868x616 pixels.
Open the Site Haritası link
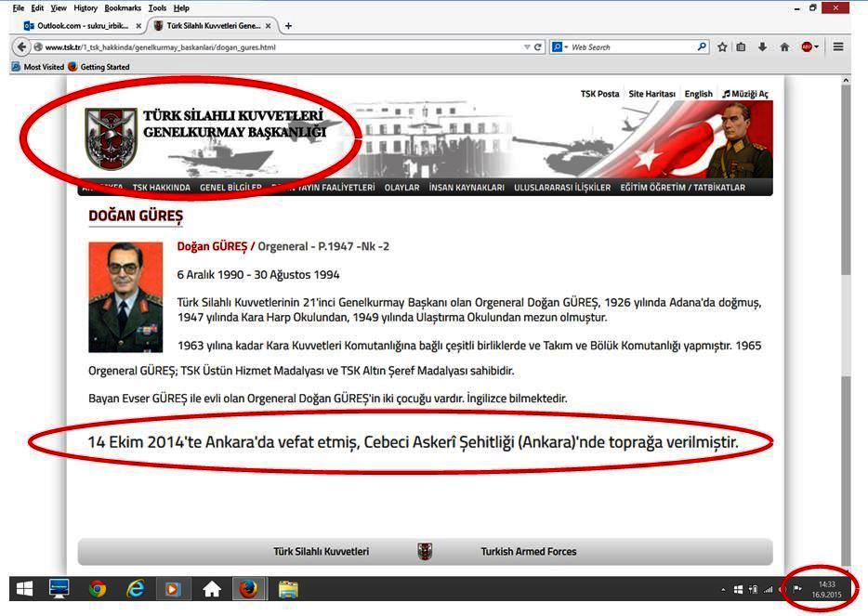click(651, 94)
